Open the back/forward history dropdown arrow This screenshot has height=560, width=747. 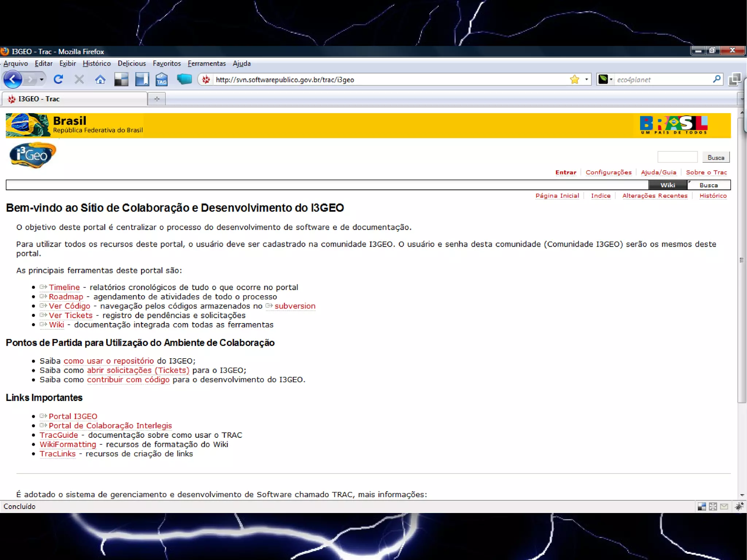[42, 79]
